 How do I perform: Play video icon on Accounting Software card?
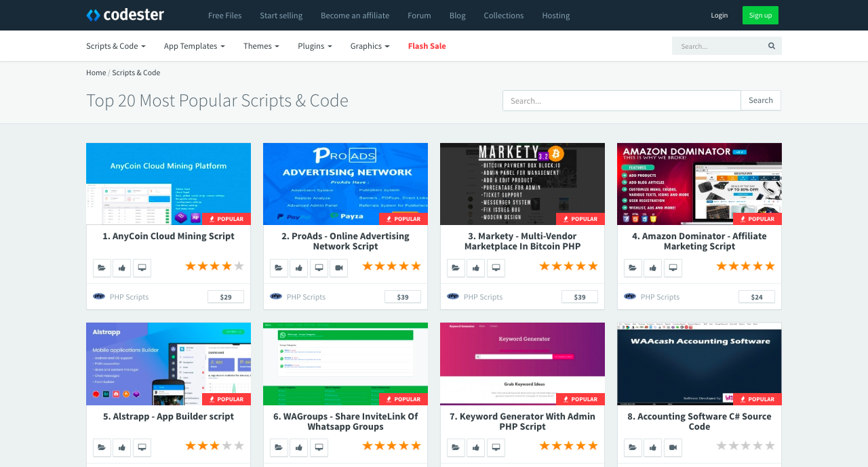673,447
